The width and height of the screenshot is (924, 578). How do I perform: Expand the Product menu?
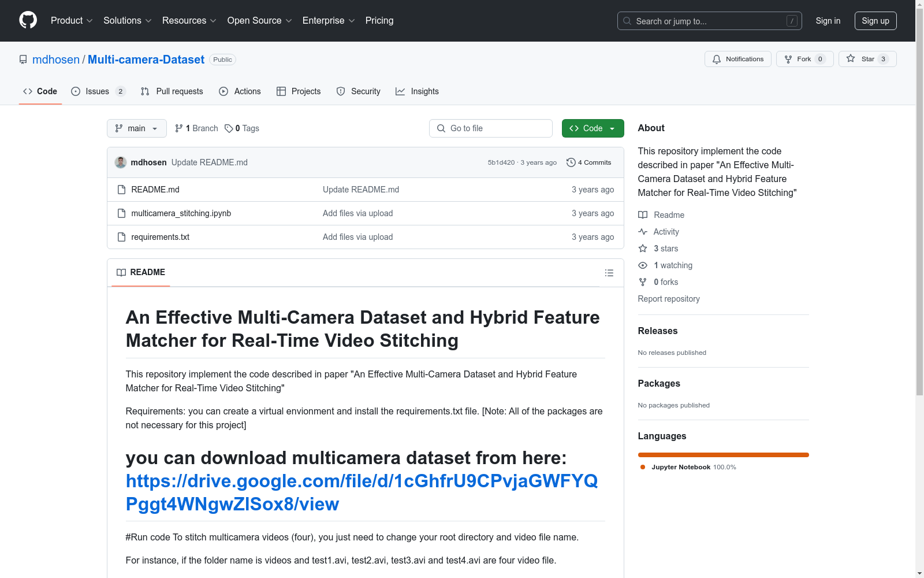[x=72, y=21]
